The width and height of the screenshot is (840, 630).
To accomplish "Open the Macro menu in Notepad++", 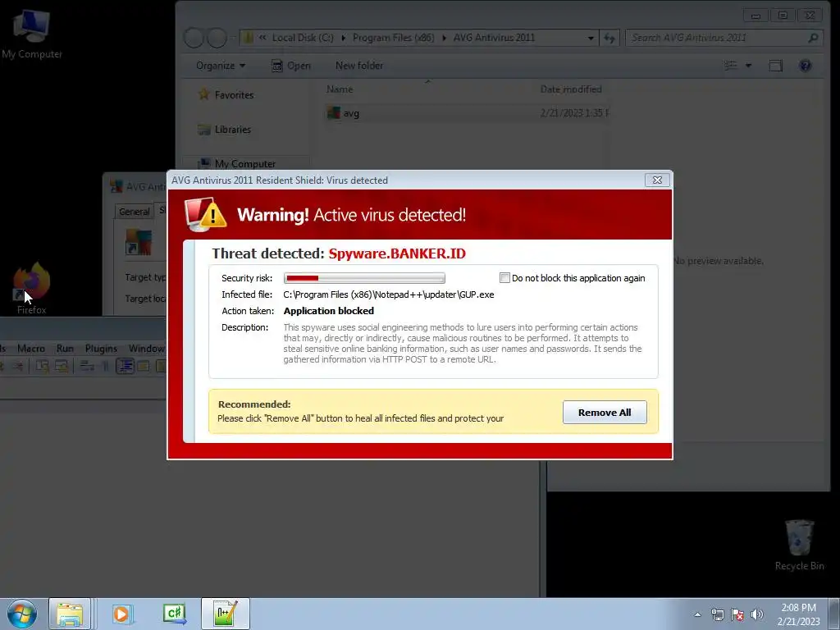I will coord(31,348).
